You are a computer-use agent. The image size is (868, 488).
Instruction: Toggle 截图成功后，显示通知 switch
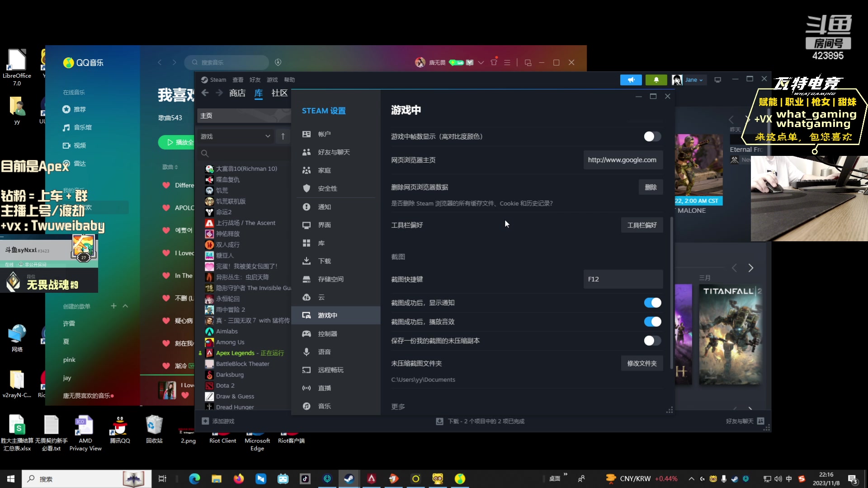point(652,303)
